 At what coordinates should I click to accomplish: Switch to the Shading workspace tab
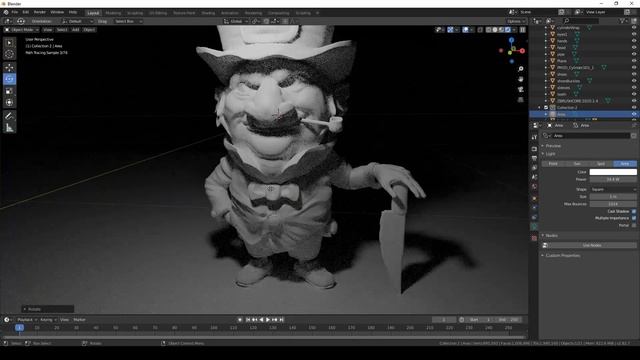click(208, 13)
